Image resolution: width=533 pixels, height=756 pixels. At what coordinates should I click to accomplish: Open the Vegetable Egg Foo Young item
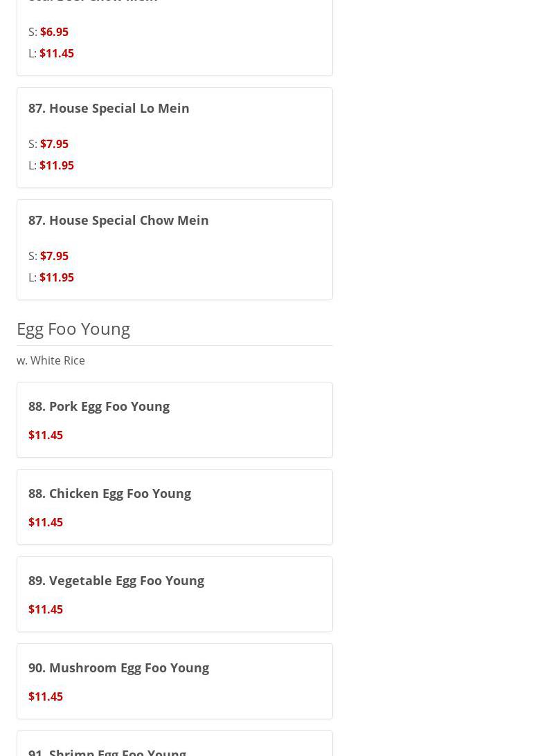pyautogui.click(x=116, y=581)
